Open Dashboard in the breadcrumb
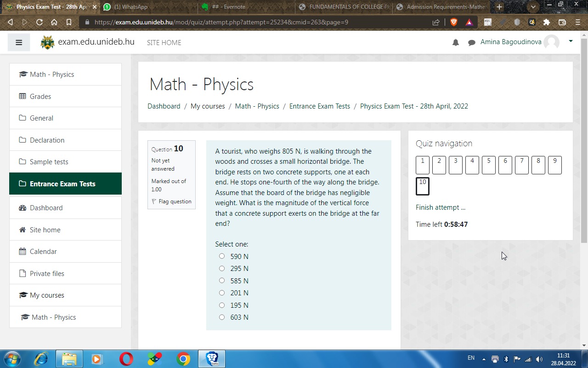Image resolution: width=588 pixels, height=368 pixels. 164,106
